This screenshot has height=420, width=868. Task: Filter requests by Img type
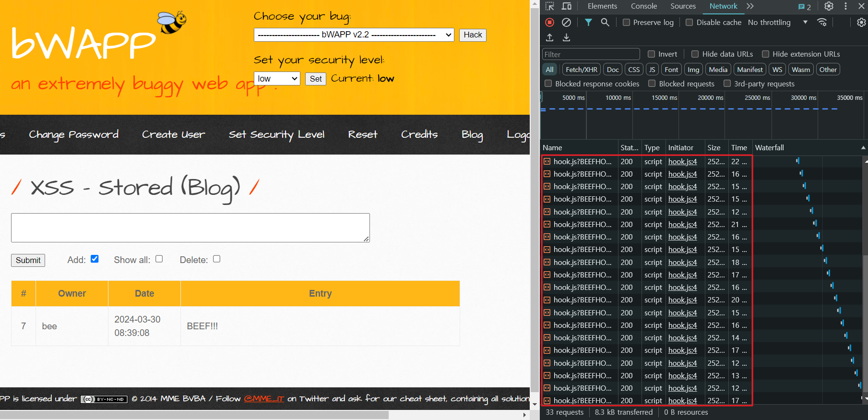(x=693, y=70)
